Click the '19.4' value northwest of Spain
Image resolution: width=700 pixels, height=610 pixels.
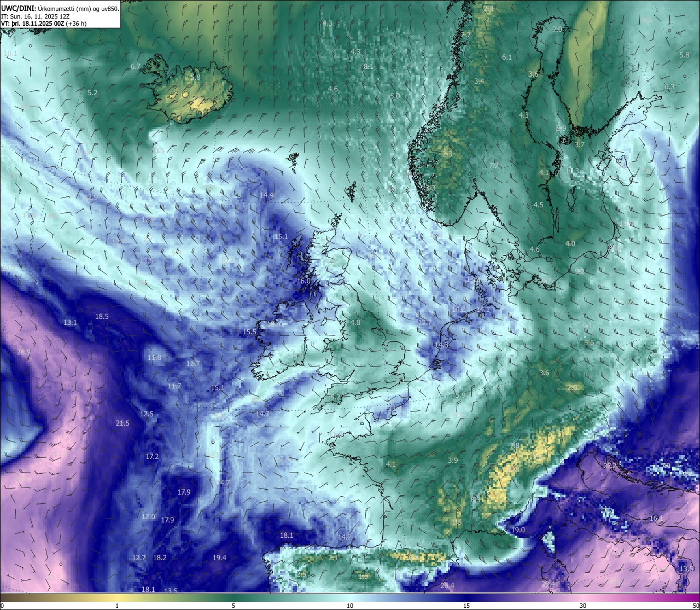[219, 557]
